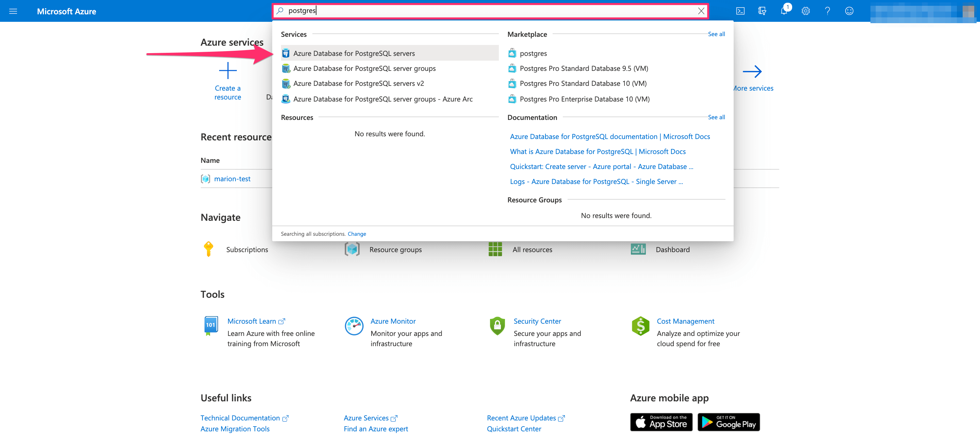Open the Help question mark
The image size is (980, 447).
point(827,11)
